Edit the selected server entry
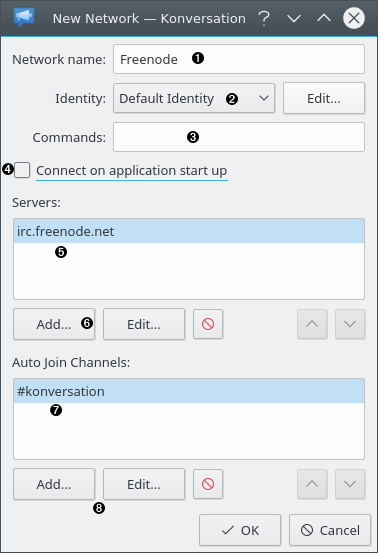Screen dimensions: 378x553 click(x=144, y=324)
